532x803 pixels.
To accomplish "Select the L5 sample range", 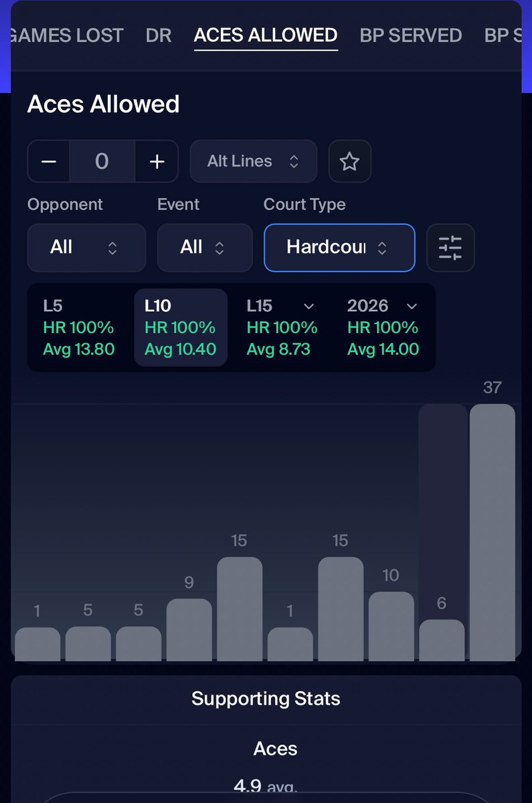I will tap(78, 327).
